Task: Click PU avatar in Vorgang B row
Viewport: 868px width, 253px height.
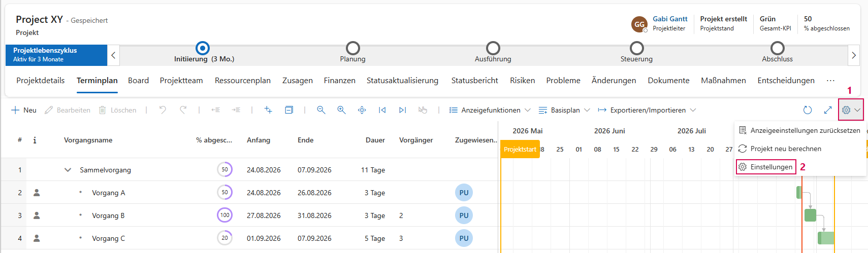Action: coord(464,215)
